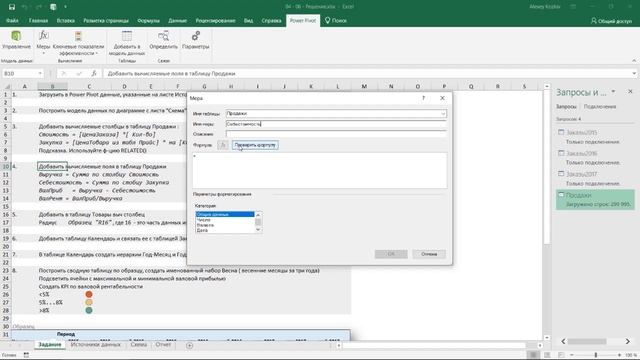Click the help question mark in Мера dialog
640x360 pixels.
tap(423, 98)
